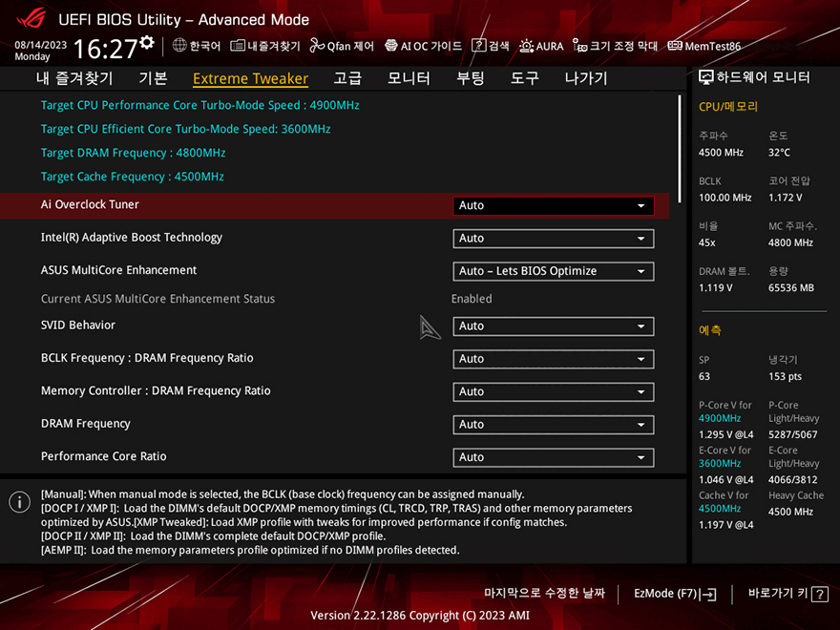Switch to 도구 tab
Screen dimensions: 840x630
(524, 78)
